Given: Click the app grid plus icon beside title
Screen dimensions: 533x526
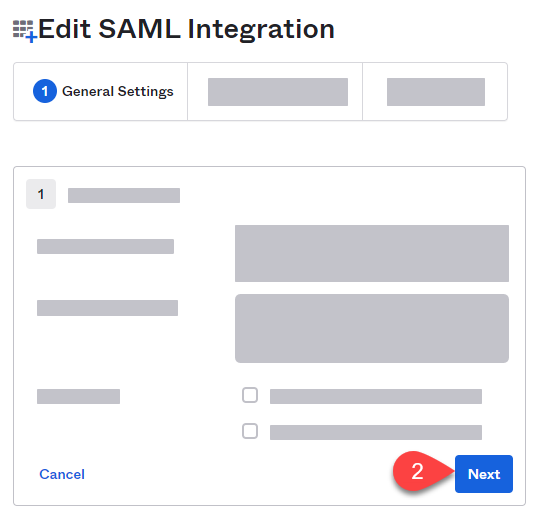Looking at the screenshot, I should [x=24, y=31].
